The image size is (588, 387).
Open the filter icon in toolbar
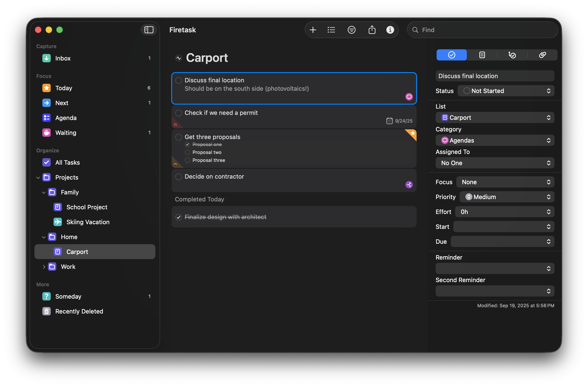click(351, 30)
